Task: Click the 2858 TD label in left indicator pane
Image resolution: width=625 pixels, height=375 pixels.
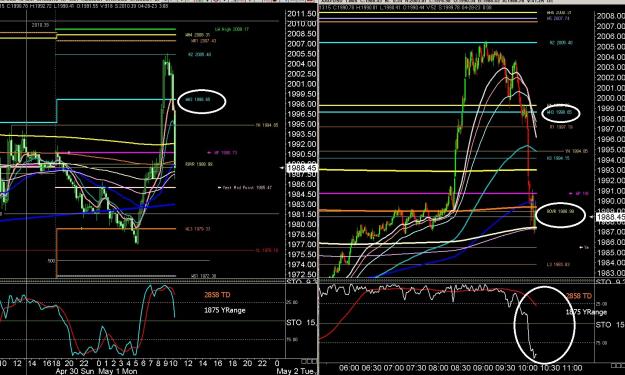Action: pyautogui.click(x=217, y=295)
